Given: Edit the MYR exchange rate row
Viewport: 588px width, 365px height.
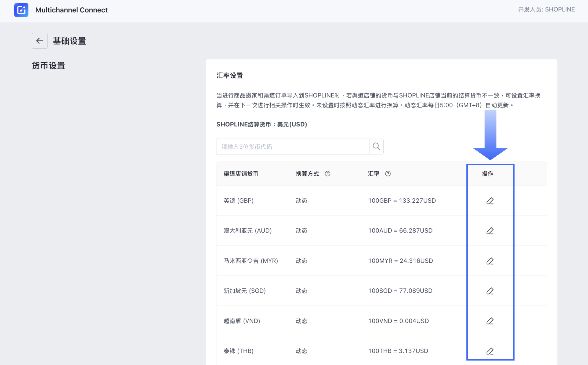Looking at the screenshot, I should pos(490,261).
